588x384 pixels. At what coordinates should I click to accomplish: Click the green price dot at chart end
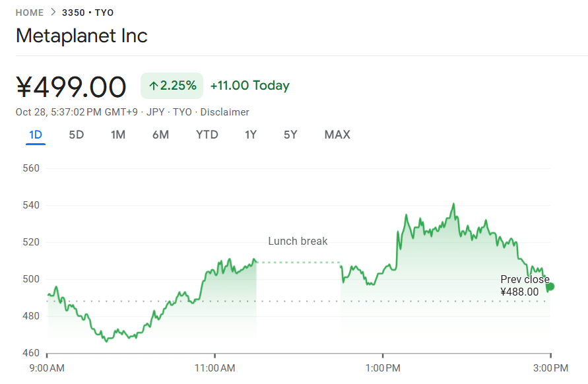click(x=550, y=286)
